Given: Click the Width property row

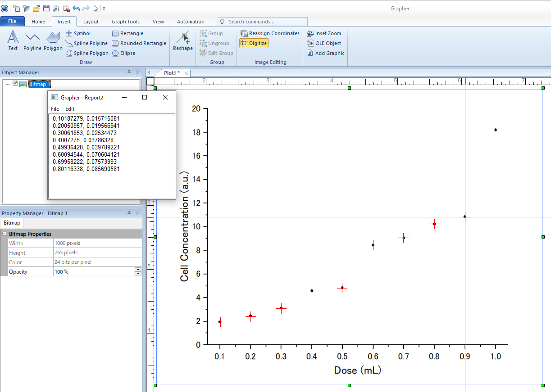Looking at the screenshot, I should click(71, 243).
